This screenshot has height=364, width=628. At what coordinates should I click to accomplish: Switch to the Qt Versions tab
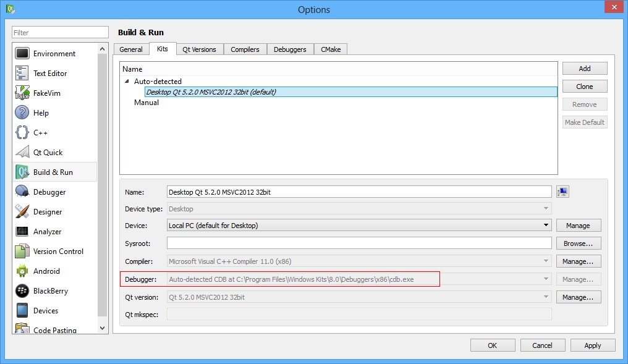point(199,49)
